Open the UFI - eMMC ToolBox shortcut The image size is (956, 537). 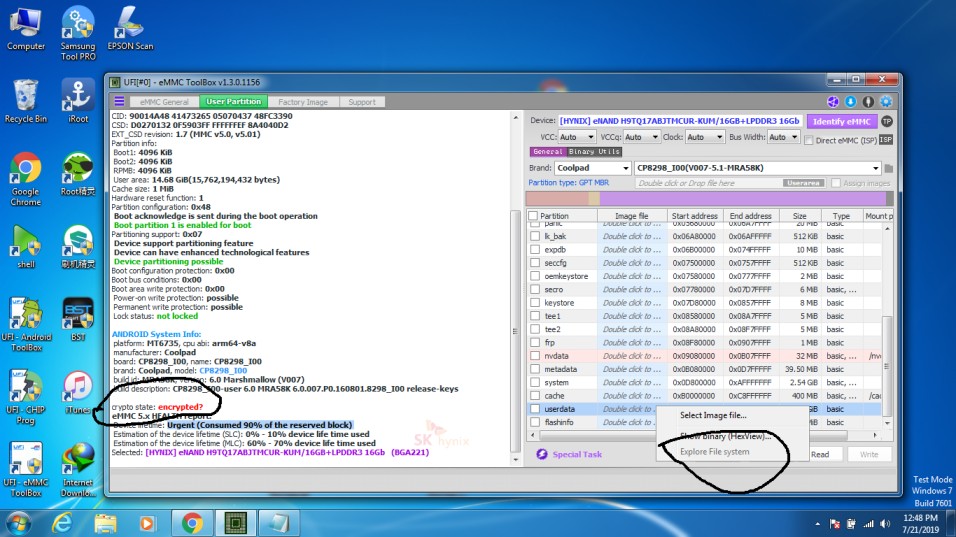[x=26, y=469]
